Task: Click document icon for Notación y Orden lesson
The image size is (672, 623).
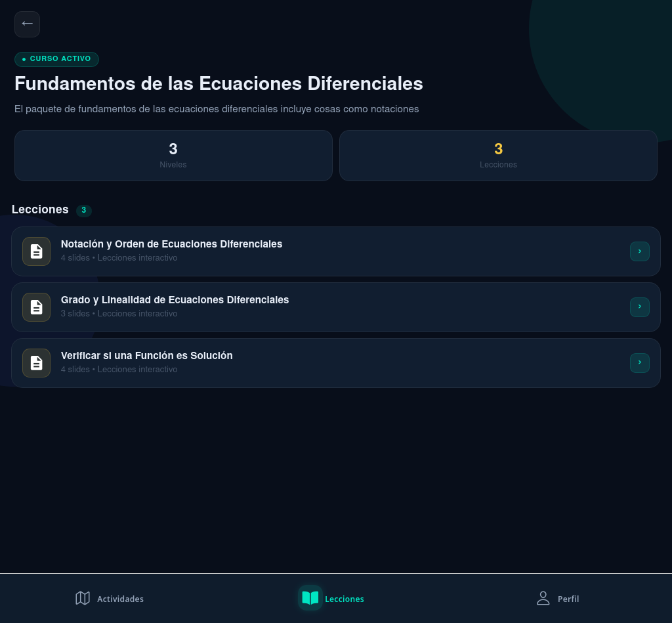Action: (x=36, y=251)
